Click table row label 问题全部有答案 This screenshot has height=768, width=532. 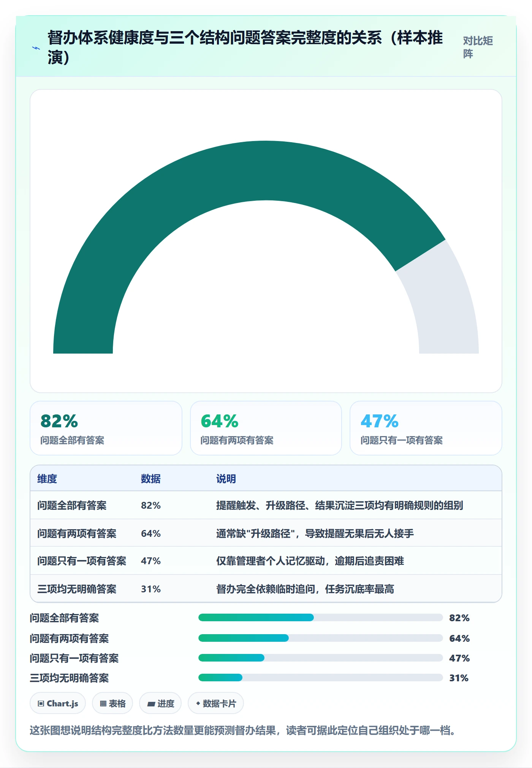pos(72,505)
